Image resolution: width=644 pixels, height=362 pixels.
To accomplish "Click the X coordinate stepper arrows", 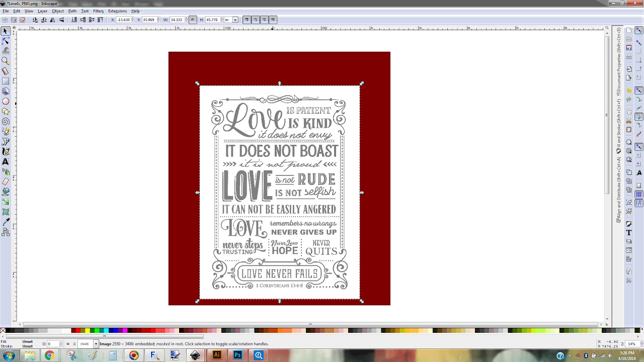I will (133, 20).
